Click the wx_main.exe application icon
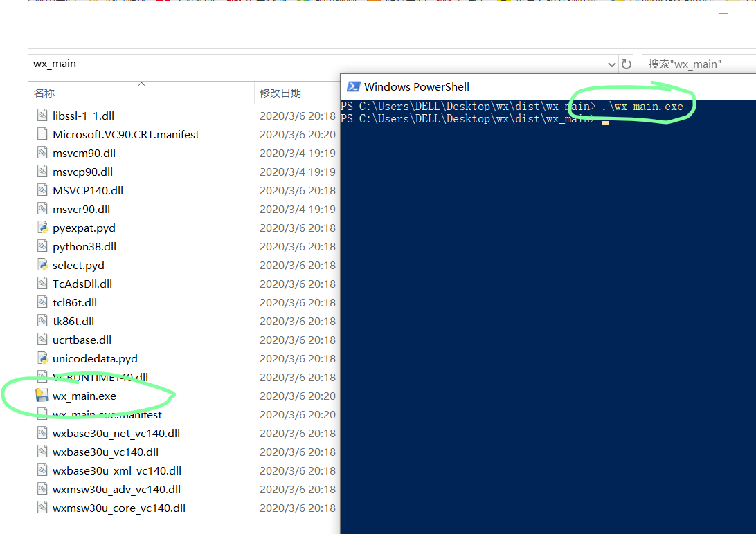 coord(42,396)
